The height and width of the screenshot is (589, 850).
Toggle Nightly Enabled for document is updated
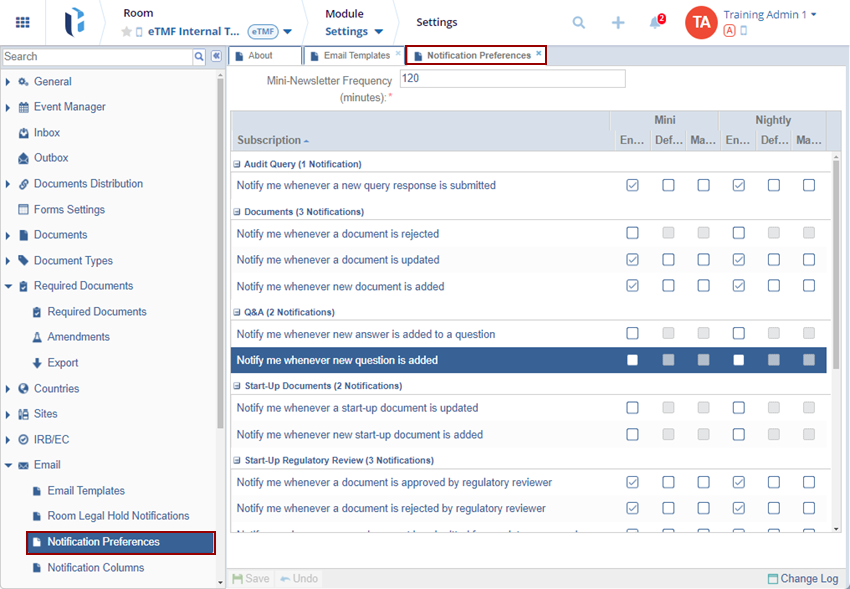pyautogui.click(x=738, y=260)
